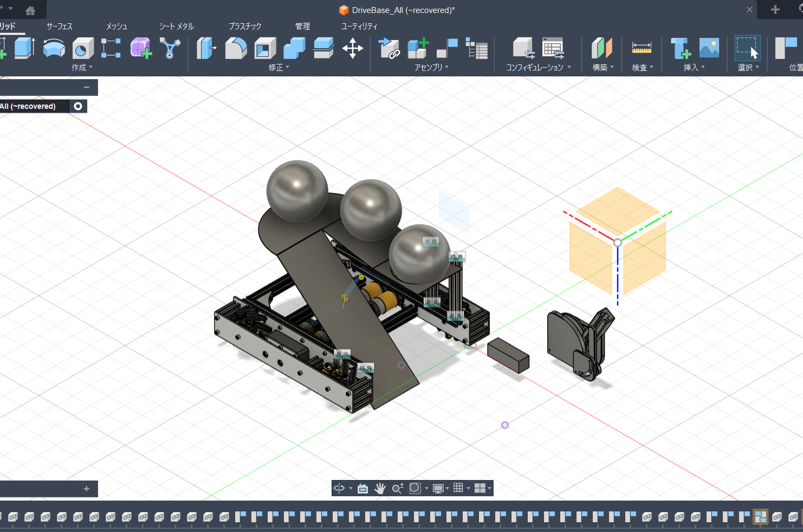Open the Measure ruler tool
This screenshot has width=803, height=532.
642,48
